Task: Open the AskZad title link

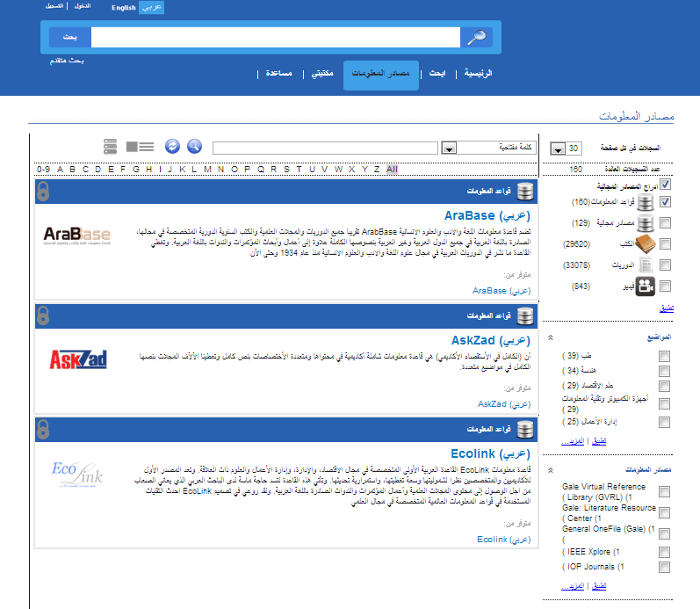Action: [491, 340]
